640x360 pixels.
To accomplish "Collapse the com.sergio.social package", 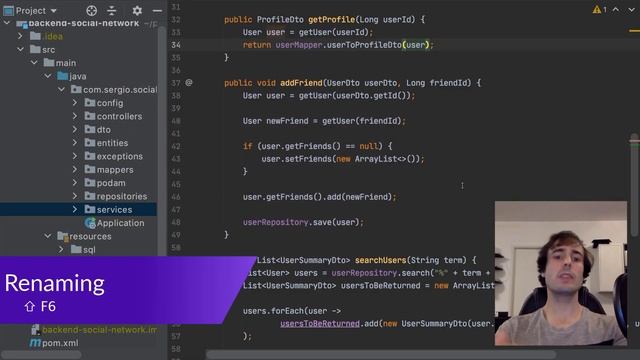I will point(61,89).
